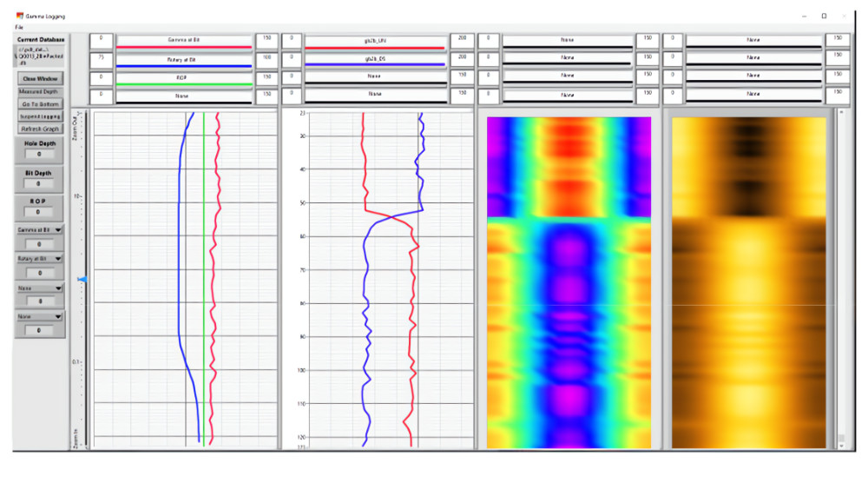Select the Gamma at Bit red curve selector
Image resolution: width=868 pixels, height=483 pixels.
(184, 42)
